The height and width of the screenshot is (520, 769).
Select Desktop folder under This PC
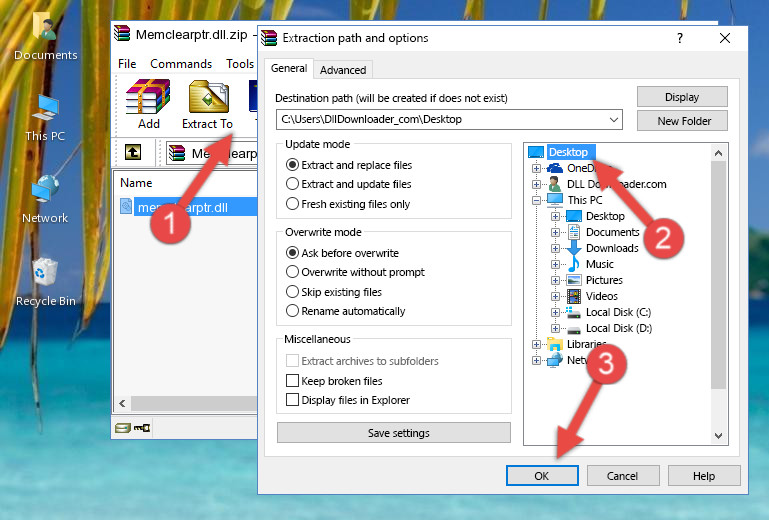click(605, 216)
